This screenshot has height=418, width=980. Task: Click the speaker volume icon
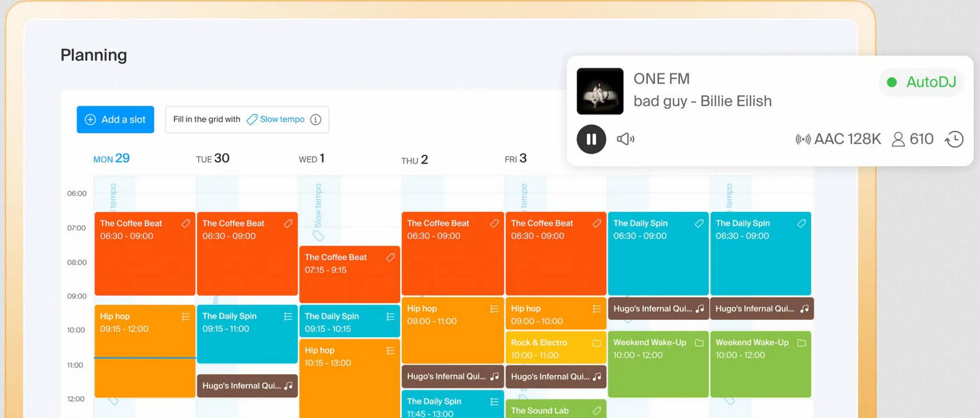[x=625, y=139]
